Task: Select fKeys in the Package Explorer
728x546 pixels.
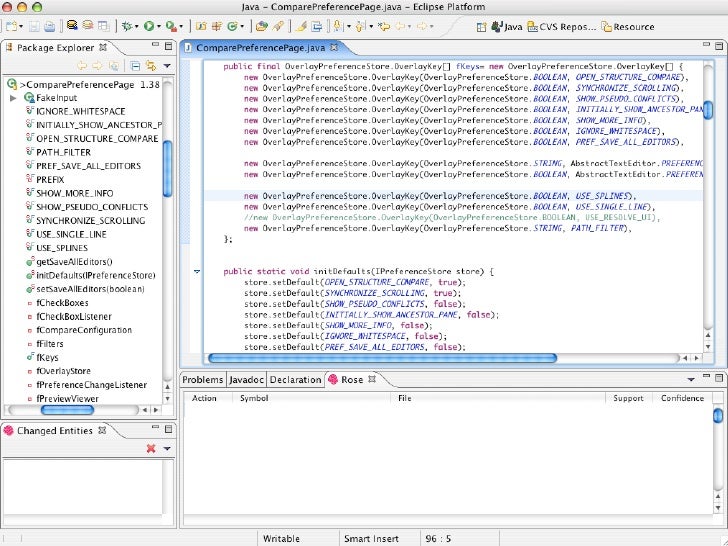Action: click(x=47, y=357)
